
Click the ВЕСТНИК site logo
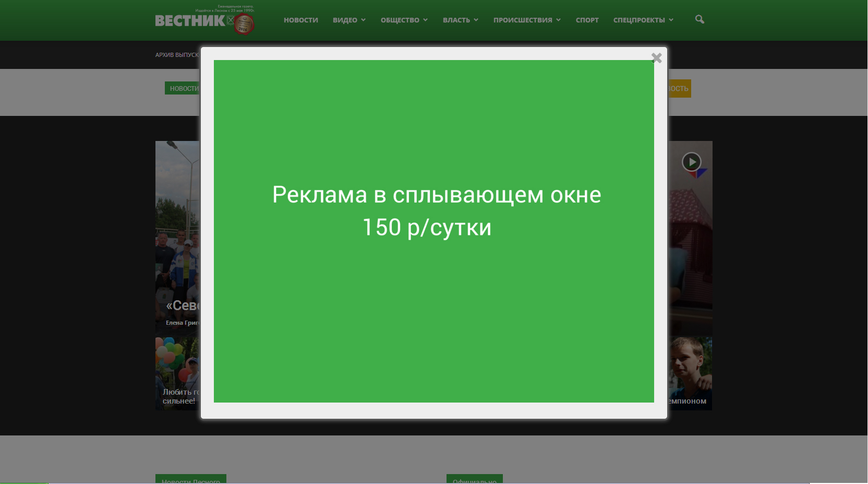(x=190, y=21)
